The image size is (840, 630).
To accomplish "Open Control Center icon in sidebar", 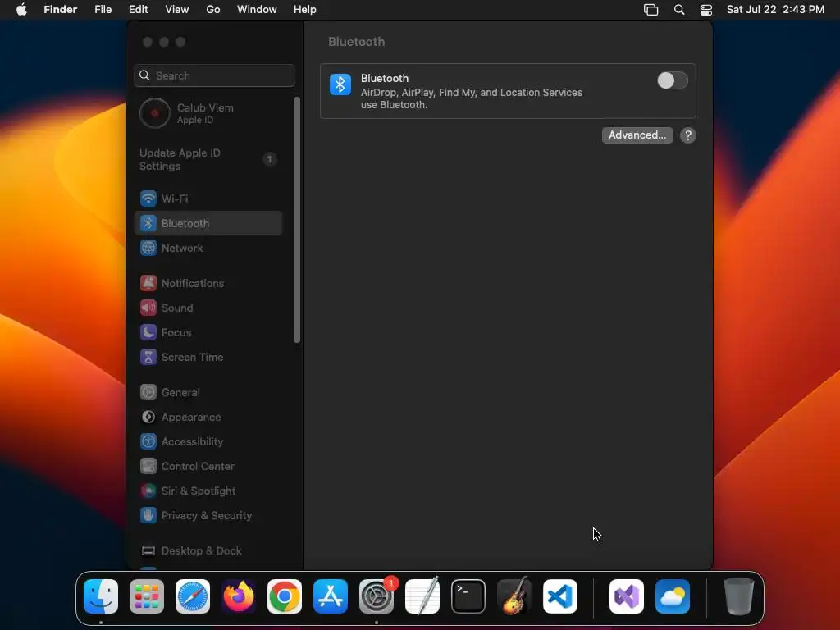I will point(148,467).
